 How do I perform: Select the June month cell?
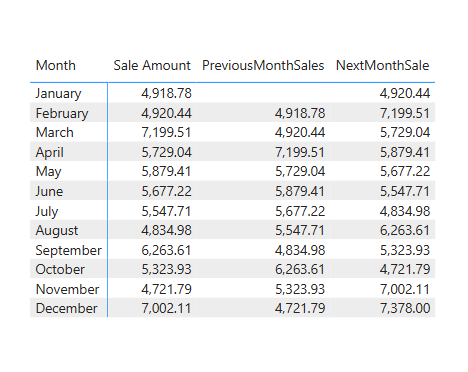click(49, 191)
